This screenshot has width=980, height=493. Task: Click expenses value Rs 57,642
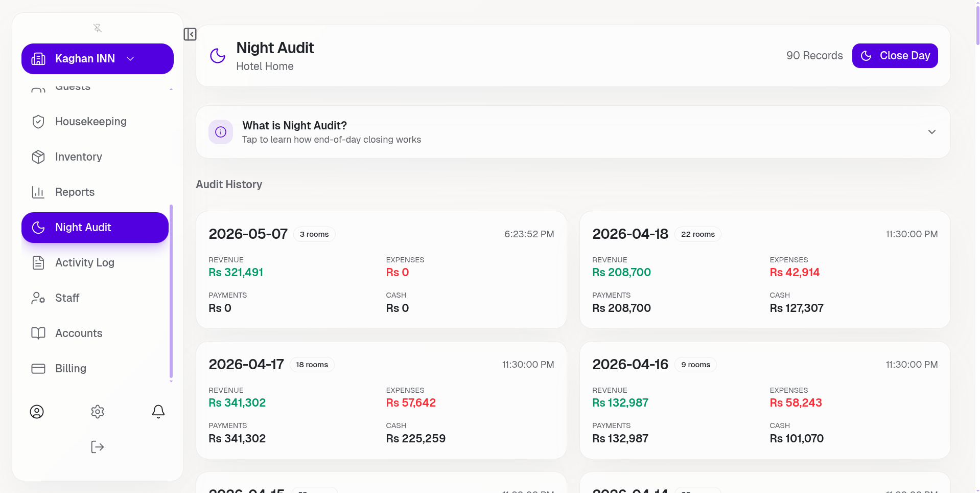pos(411,403)
